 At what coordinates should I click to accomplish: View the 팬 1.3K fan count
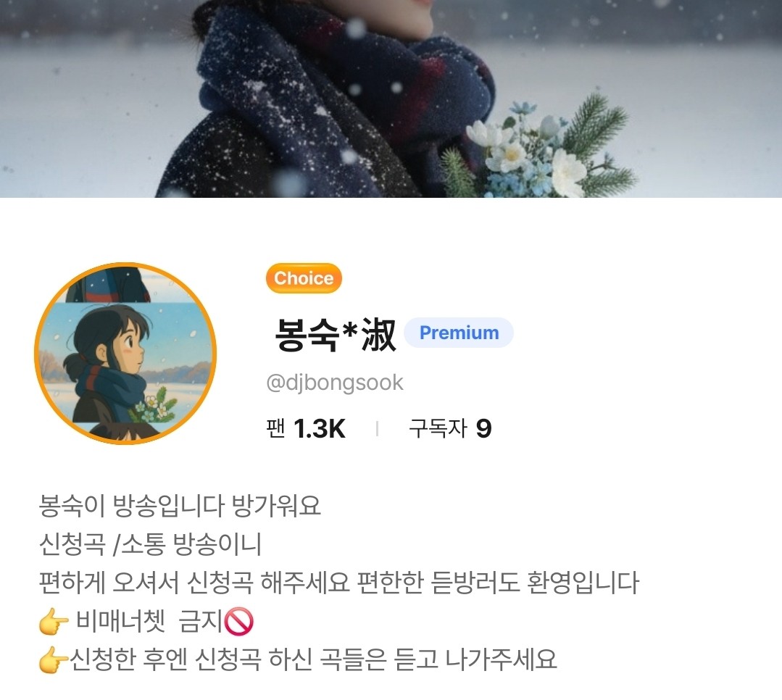tap(306, 428)
